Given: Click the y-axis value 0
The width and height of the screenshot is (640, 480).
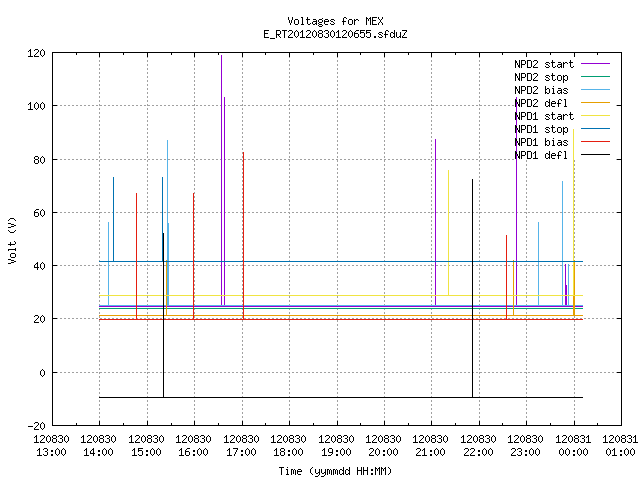Looking at the screenshot, I should pyautogui.click(x=42, y=373).
